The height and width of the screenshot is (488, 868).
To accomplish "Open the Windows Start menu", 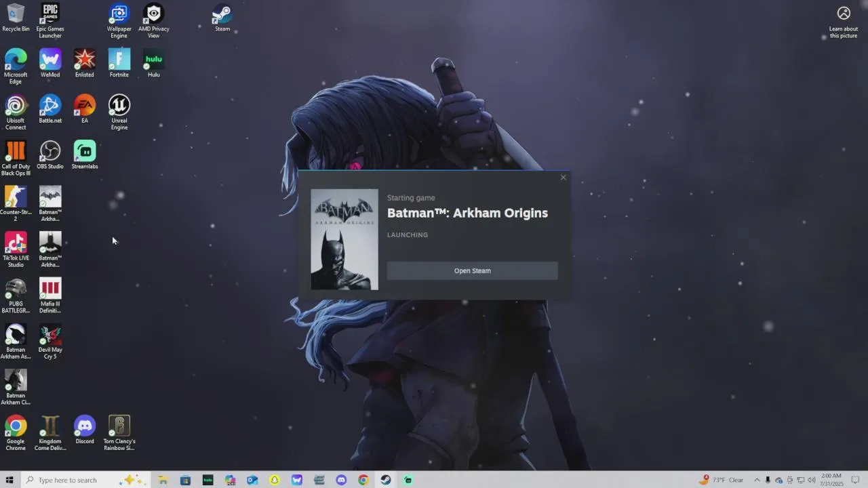I will point(9,480).
